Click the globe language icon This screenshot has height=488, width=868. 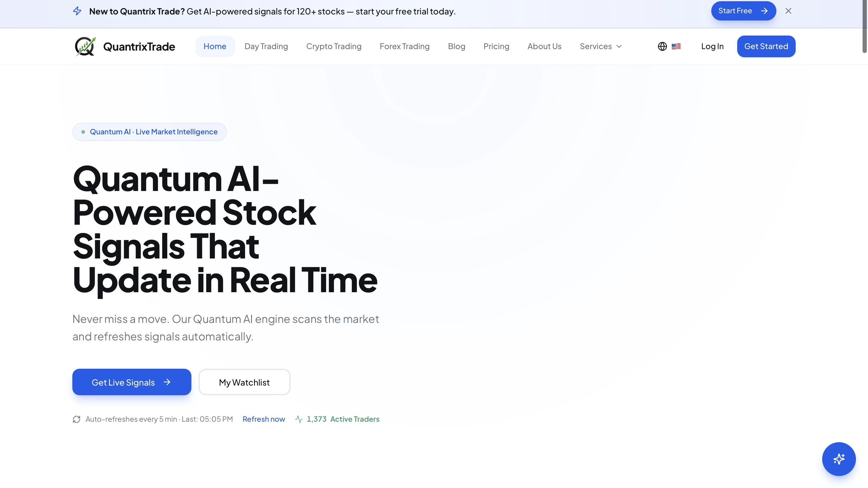(x=662, y=46)
